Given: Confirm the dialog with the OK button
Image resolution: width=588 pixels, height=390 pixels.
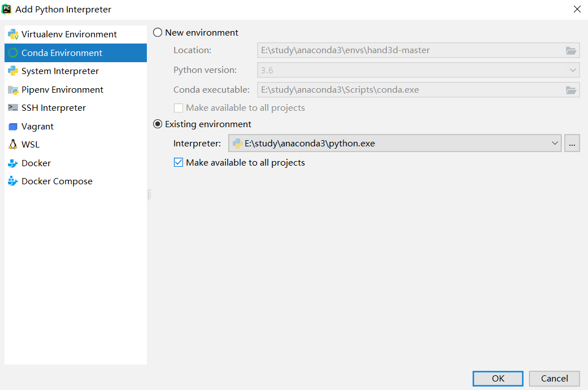Looking at the screenshot, I should [498, 378].
